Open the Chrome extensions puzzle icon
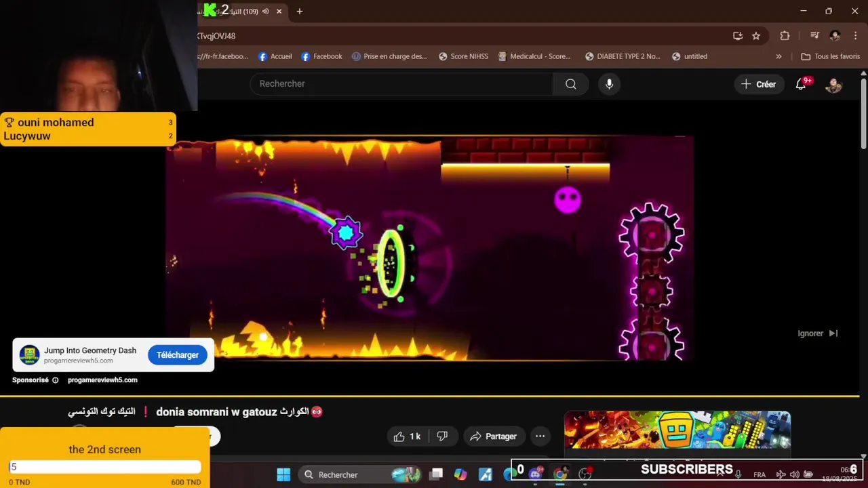Image resolution: width=868 pixels, height=488 pixels. (785, 36)
